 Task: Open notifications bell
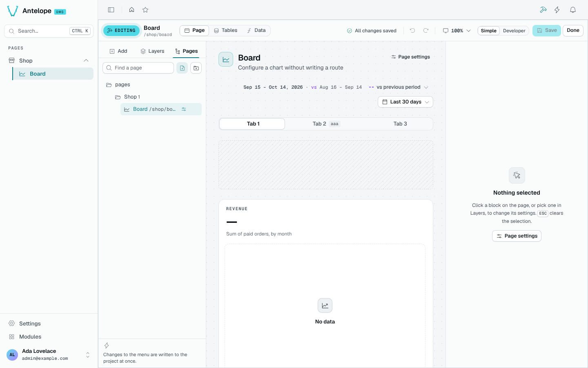(573, 10)
